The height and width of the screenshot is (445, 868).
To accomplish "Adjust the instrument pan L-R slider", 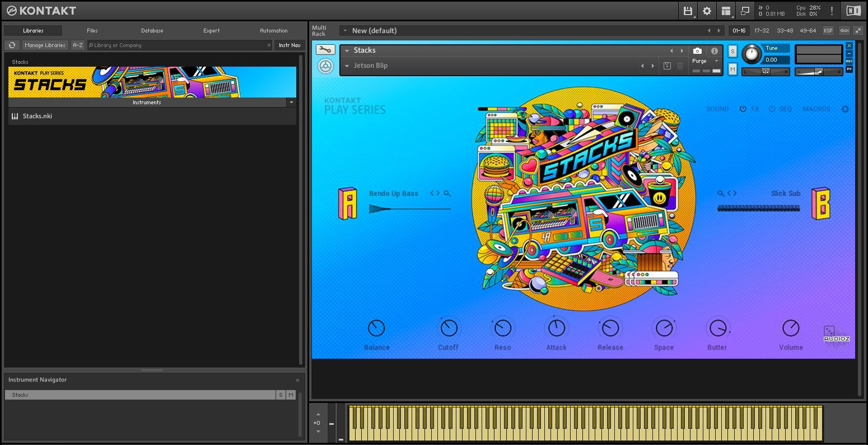I will click(766, 72).
